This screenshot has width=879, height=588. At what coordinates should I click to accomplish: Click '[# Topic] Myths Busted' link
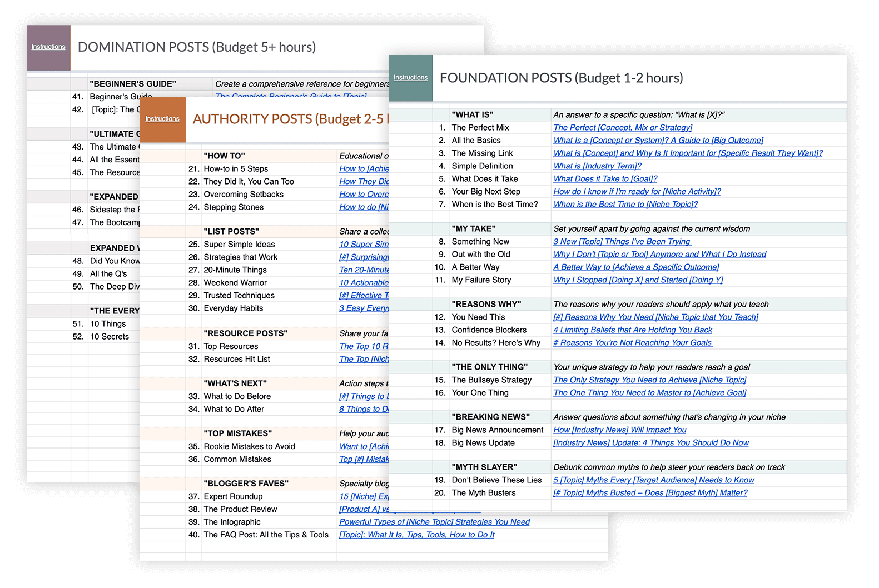pos(650,493)
